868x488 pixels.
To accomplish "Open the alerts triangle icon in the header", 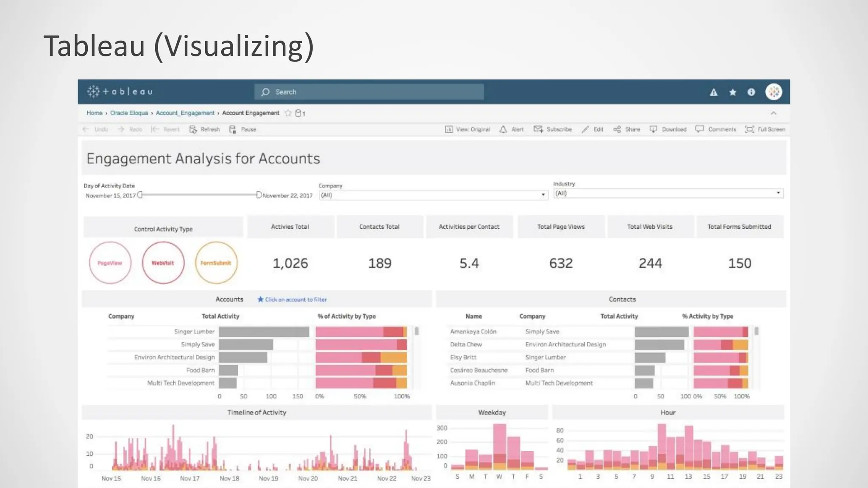I will [714, 92].
